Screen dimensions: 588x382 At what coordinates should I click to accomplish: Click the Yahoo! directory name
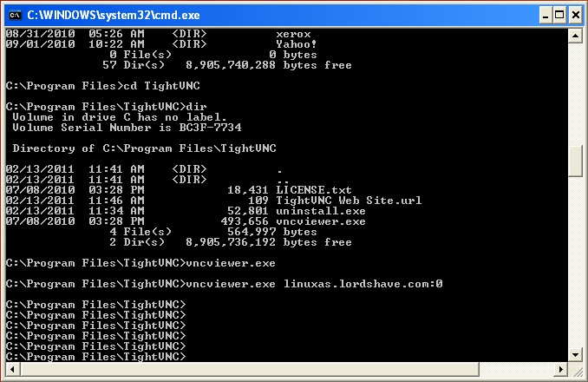click(x=297, y=44)
